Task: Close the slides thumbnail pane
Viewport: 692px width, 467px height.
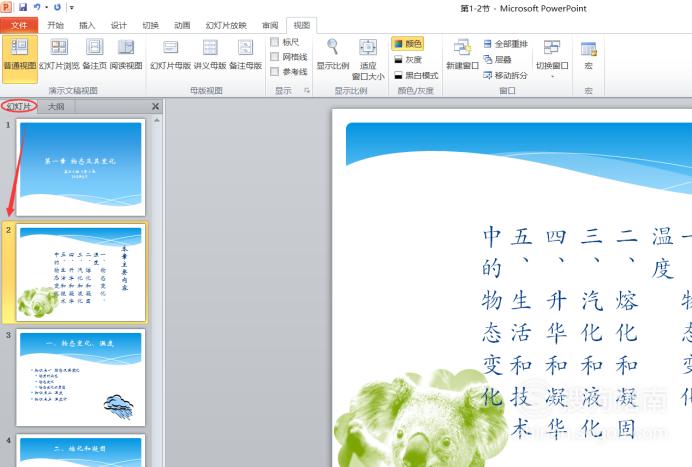Action: point(155,106)
